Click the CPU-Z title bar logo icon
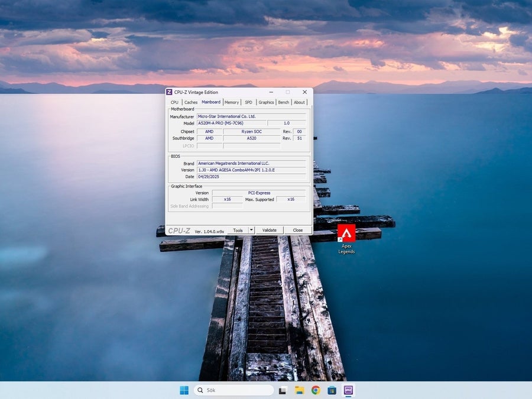This screenshot has height=399, width=532. tap(169, 92)
